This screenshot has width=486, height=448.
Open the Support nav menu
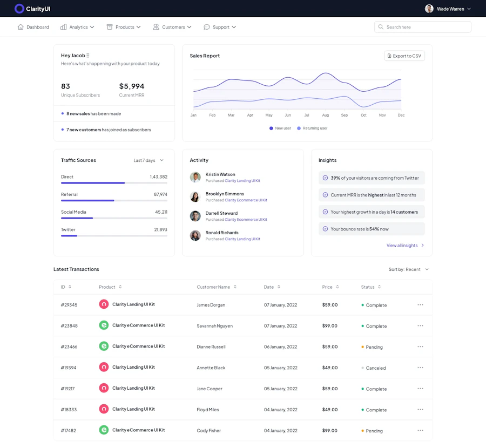pos(220,27)
